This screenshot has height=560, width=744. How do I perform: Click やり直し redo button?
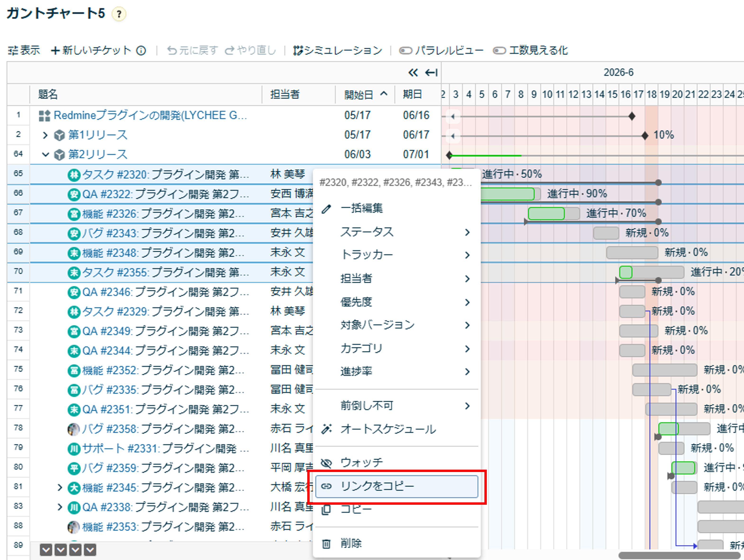[x=250, y=51]
